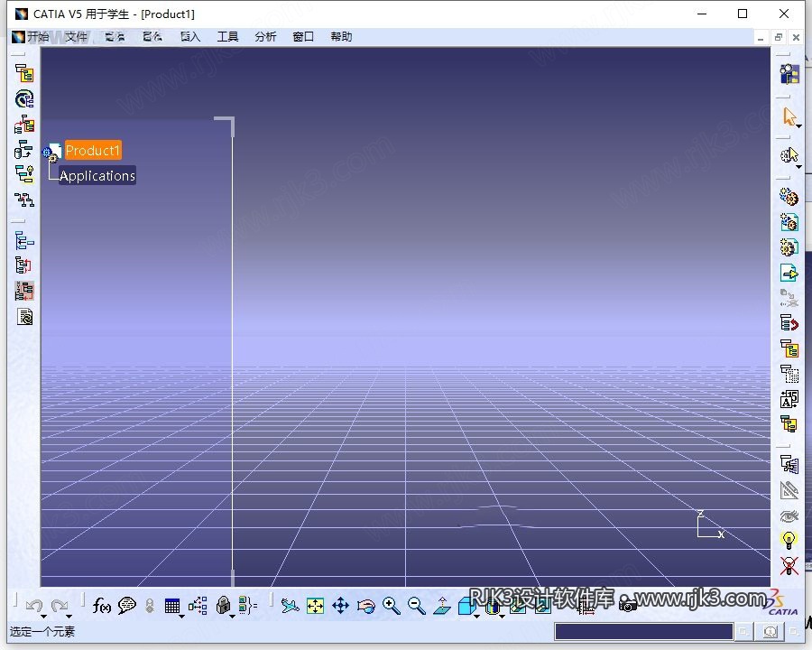Screen dimensions: 812x650
Task: Activate the orange Select arrow tool
Action: click(x=789, y=116)
